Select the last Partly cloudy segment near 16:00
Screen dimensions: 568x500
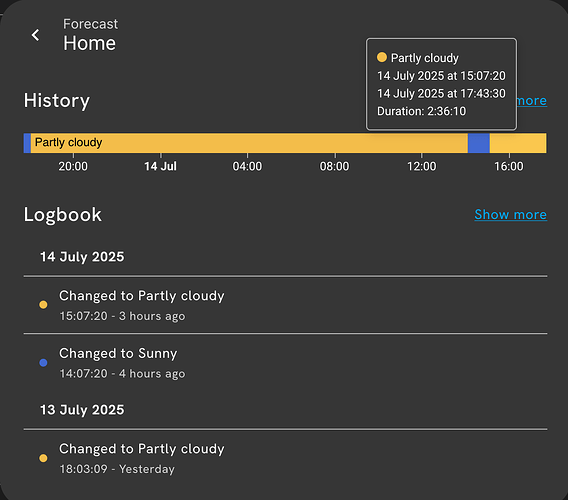pos(518,143)
